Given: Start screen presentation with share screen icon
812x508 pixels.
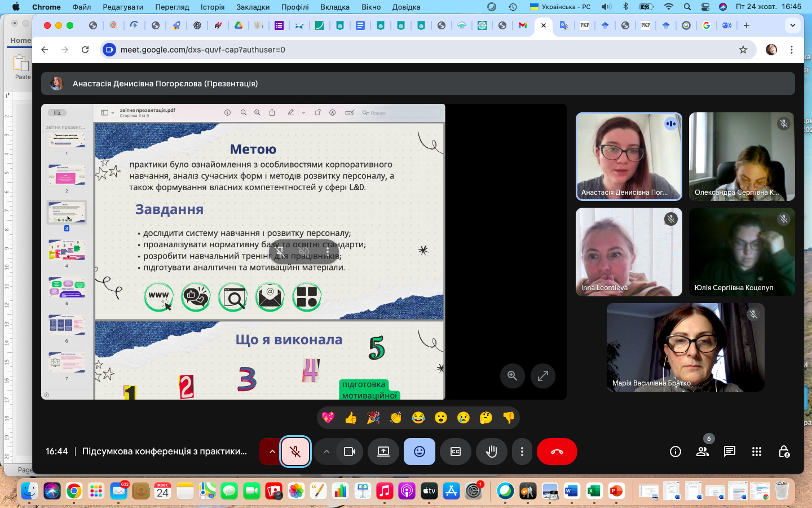Looking at the screenshot, I should point(383,452).
